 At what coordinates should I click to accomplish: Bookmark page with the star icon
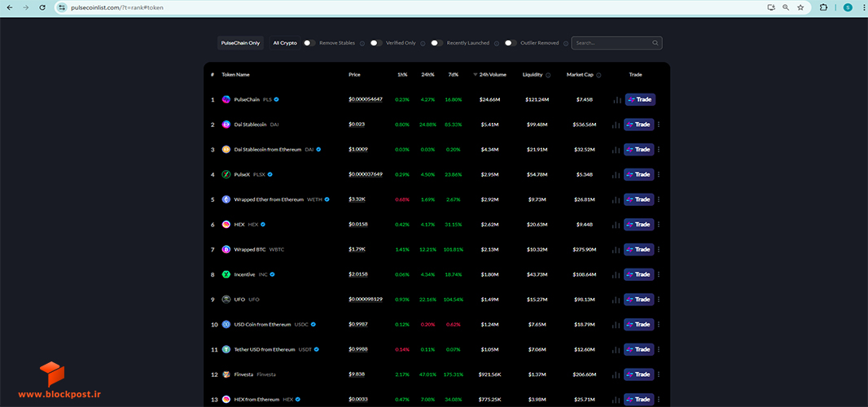800,8
